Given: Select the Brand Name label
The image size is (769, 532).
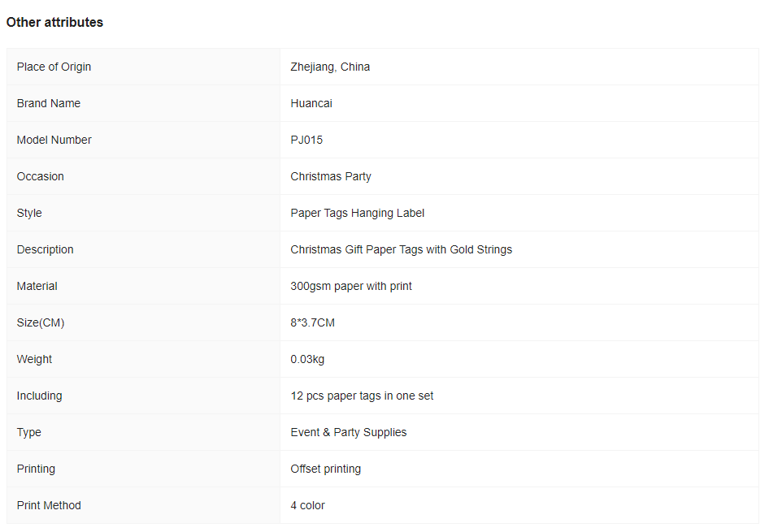Looking at the screenshot, I should (49, 103).
